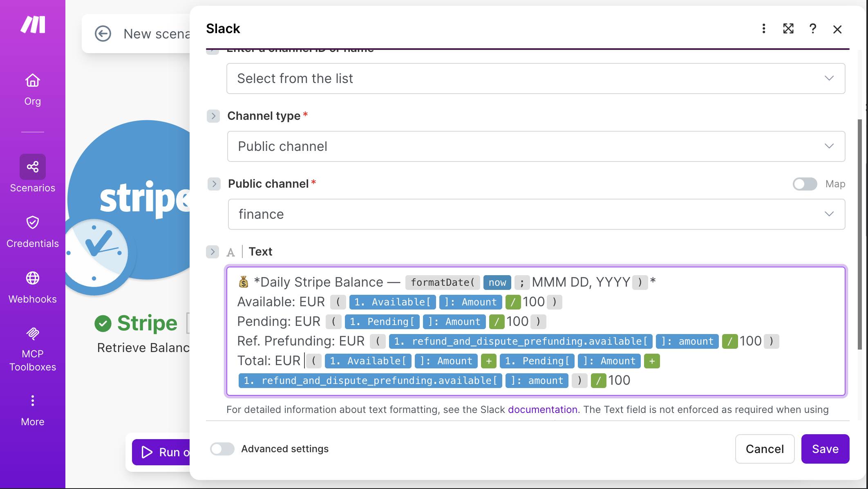
Task: Open the Slack formatting documentation link
Action: 542,409
